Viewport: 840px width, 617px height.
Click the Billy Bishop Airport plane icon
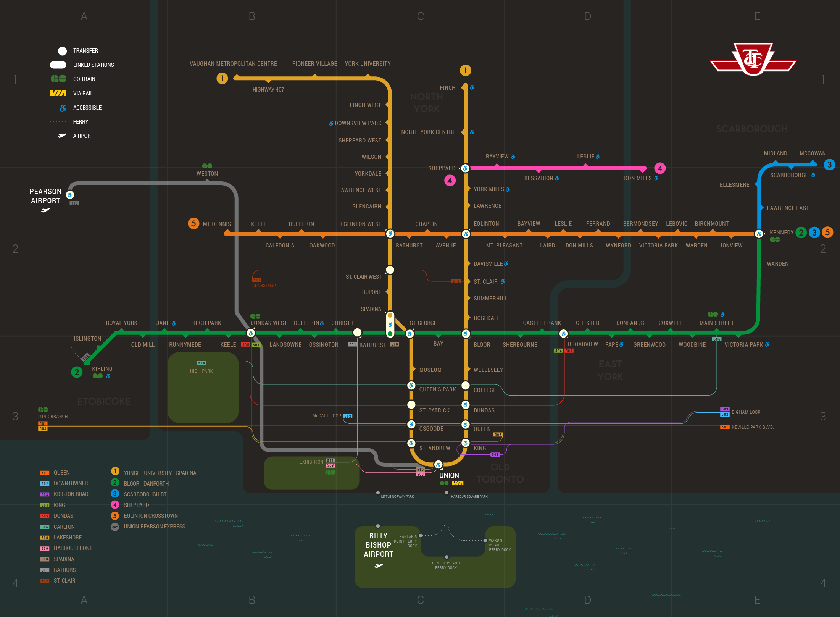(378, 566)
